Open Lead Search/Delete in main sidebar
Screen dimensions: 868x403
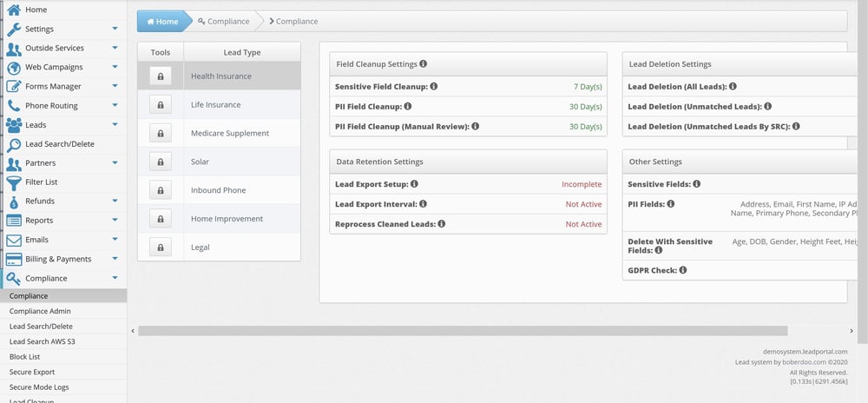(x=59, y=144)
